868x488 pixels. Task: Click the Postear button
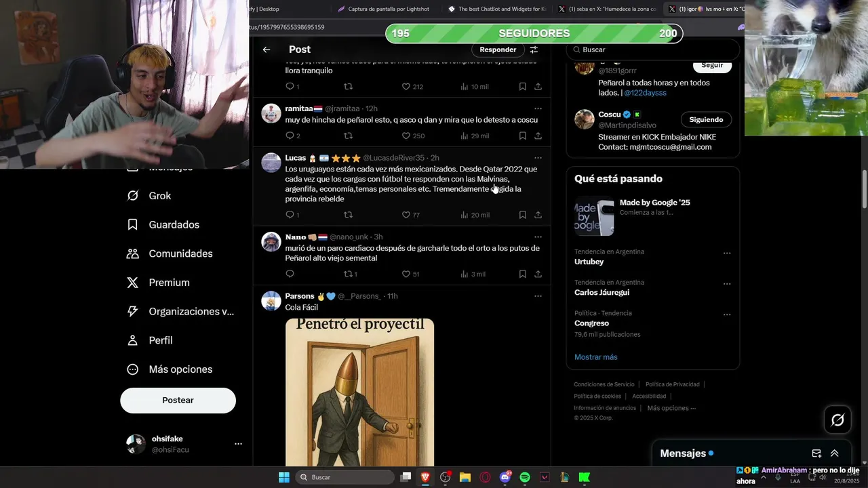pyautogui.click(x=178, y=401)
